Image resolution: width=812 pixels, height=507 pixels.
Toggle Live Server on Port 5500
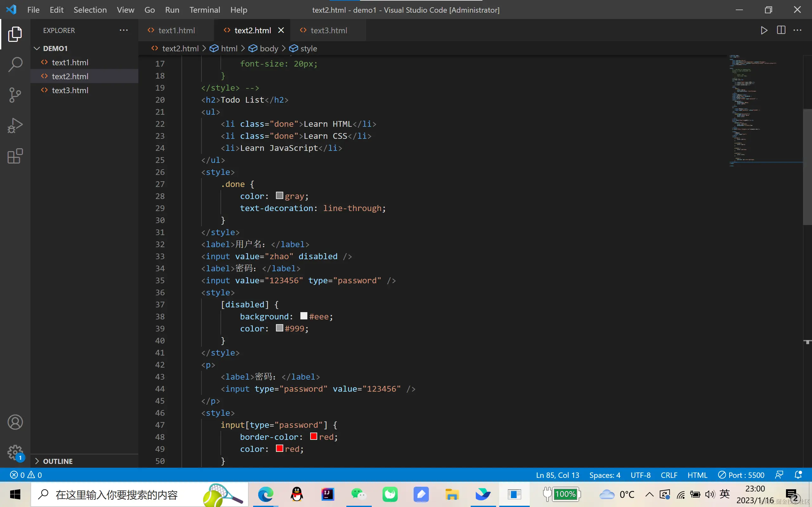pos(741,475)
